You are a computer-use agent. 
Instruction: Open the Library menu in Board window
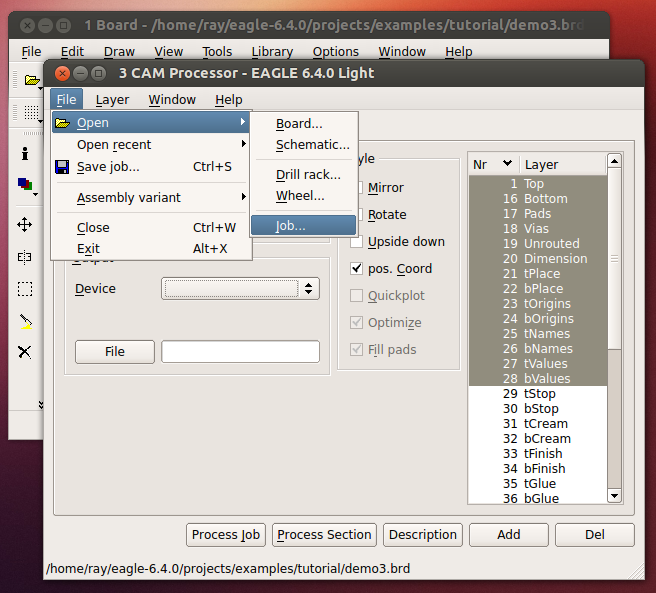pos(272,51)
